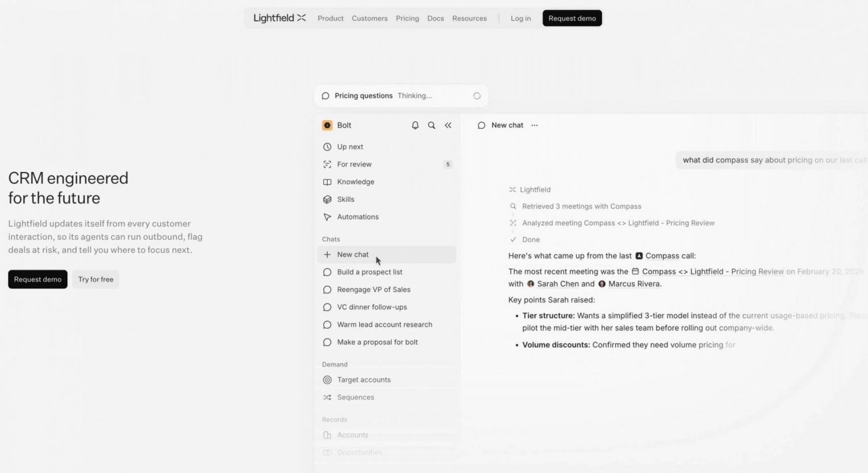This screenshot has width=868, height=473.
Task: Click the Sequences label text
Action: pos(356,397)
